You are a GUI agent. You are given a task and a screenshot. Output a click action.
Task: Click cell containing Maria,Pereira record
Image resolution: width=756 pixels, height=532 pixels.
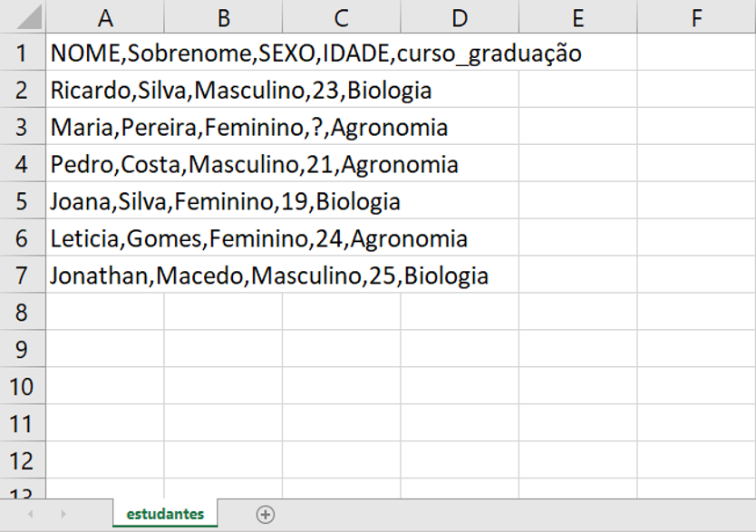(x=105, y=126)
